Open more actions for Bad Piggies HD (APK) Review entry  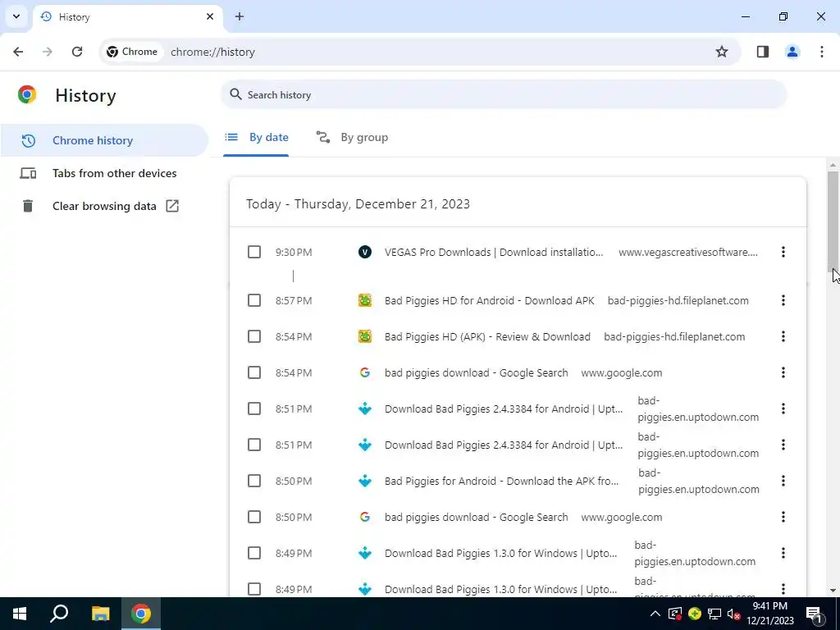coord(783,336)
